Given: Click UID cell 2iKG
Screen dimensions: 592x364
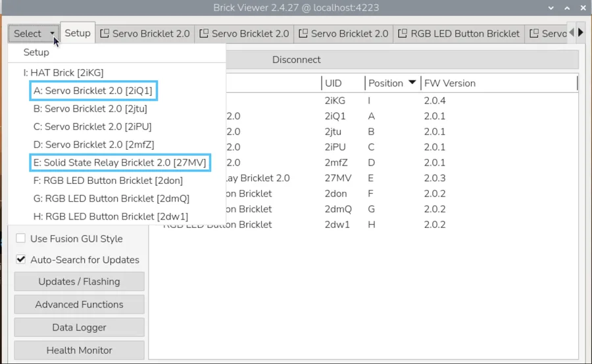Looking at the screenshot, I should coord(335,101).
